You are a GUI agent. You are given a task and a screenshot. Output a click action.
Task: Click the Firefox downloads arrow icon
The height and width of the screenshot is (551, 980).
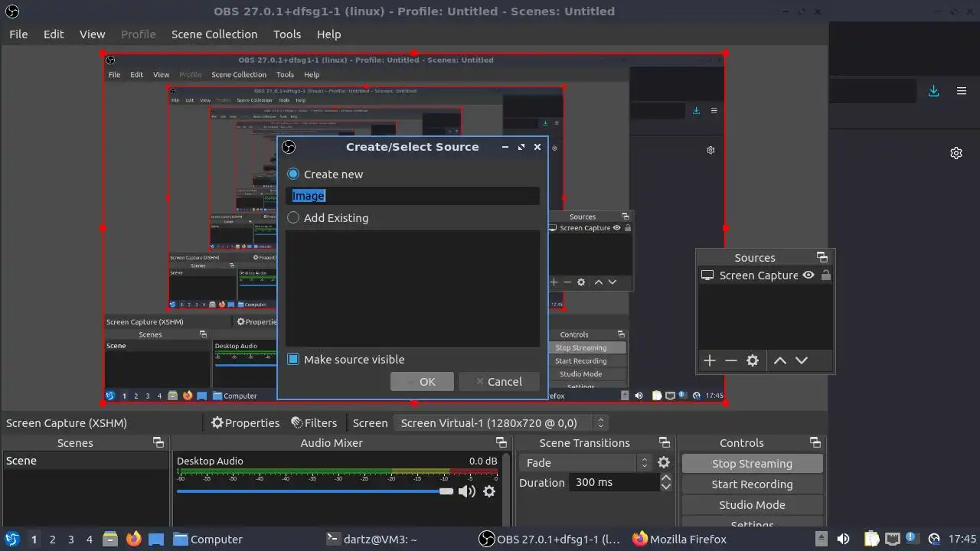click(x=933, y=90)
